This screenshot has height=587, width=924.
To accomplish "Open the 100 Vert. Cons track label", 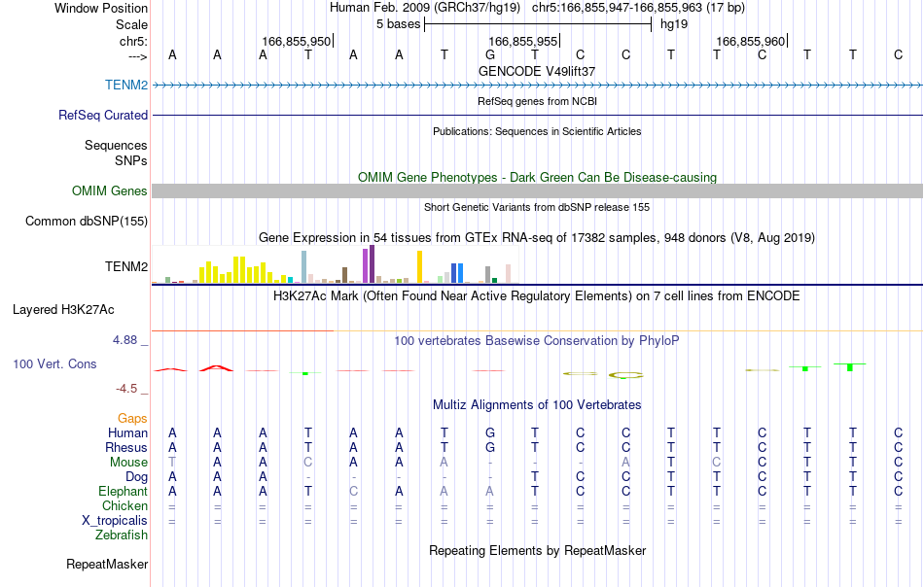I will 54,363.
